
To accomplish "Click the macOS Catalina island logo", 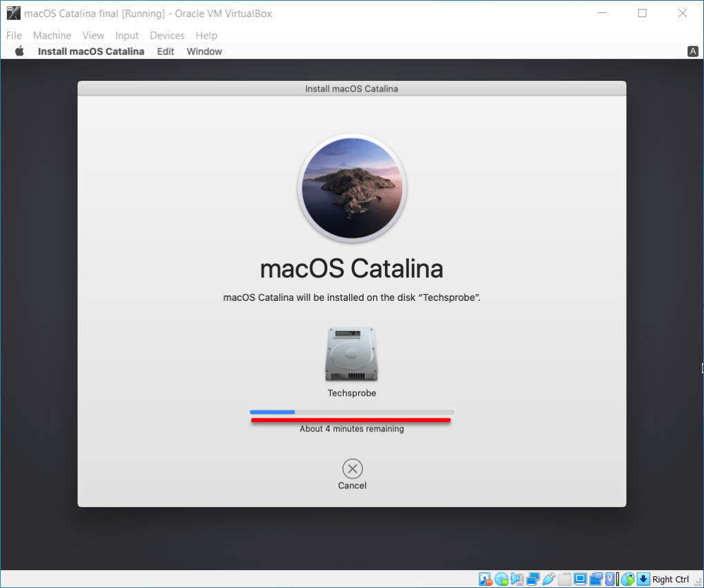I will (352, 188).
